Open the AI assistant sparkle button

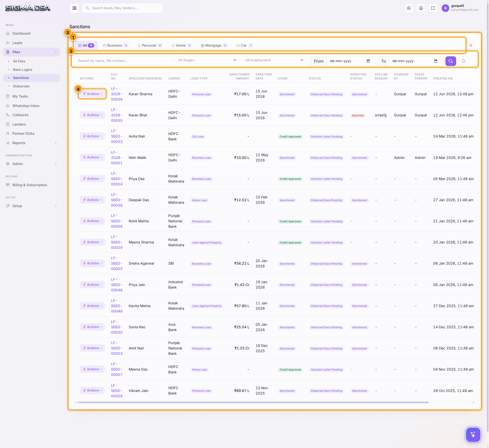coord(473,435)
